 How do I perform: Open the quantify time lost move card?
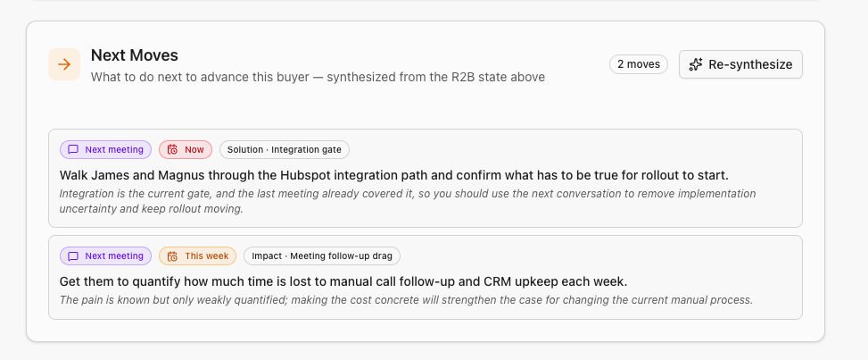[x=426, y=277]
